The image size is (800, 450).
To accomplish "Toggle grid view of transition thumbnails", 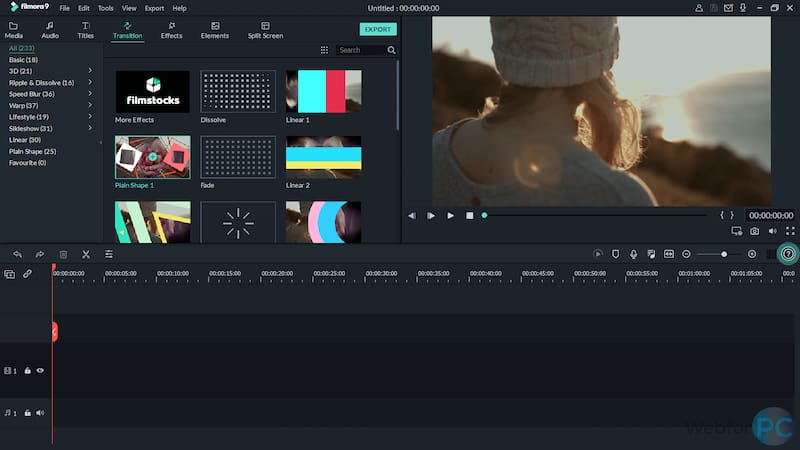I will (x=324, y=50).
